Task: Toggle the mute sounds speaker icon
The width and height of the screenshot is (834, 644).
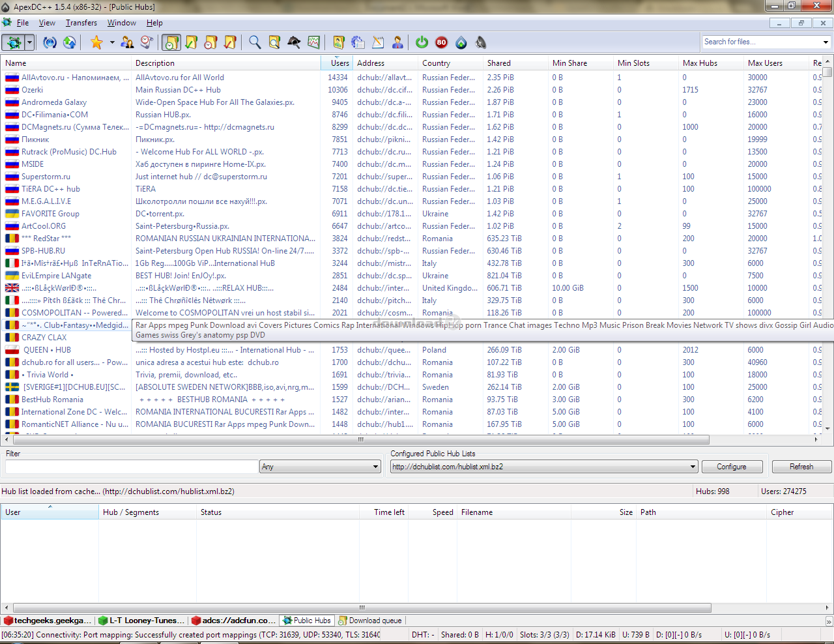Action: (x=480, y=43)
